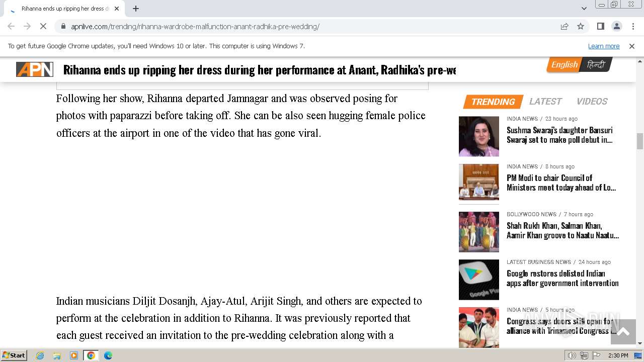Image resolution: width=644 pixels, height=362 pixels.
Task: Click Congress leaders article thumbnail
Action: [x=479, y=327]
